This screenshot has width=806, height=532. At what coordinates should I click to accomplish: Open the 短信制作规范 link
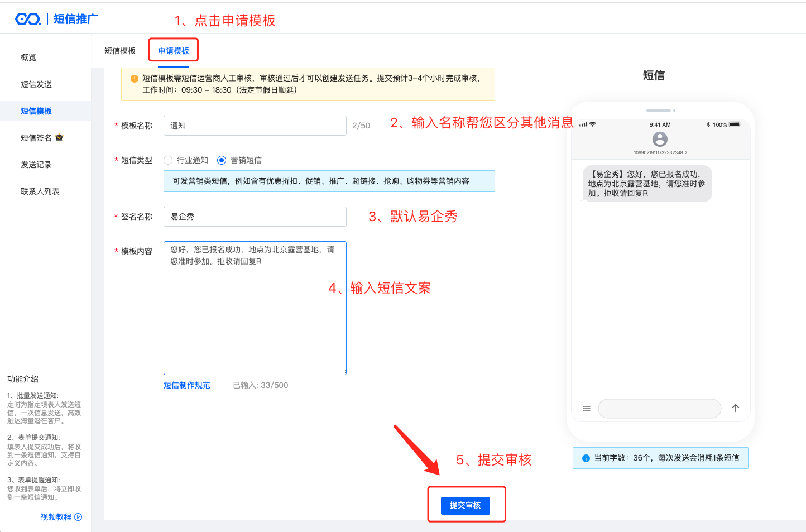pos(187,385)
